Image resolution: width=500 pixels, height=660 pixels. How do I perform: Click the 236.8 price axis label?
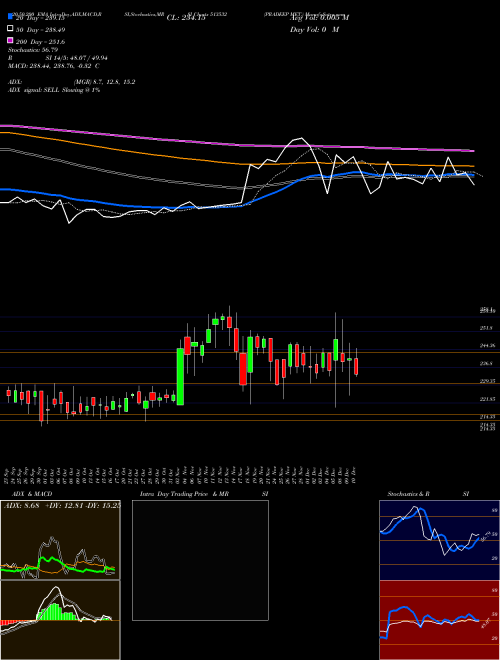(x=487, y=363)
